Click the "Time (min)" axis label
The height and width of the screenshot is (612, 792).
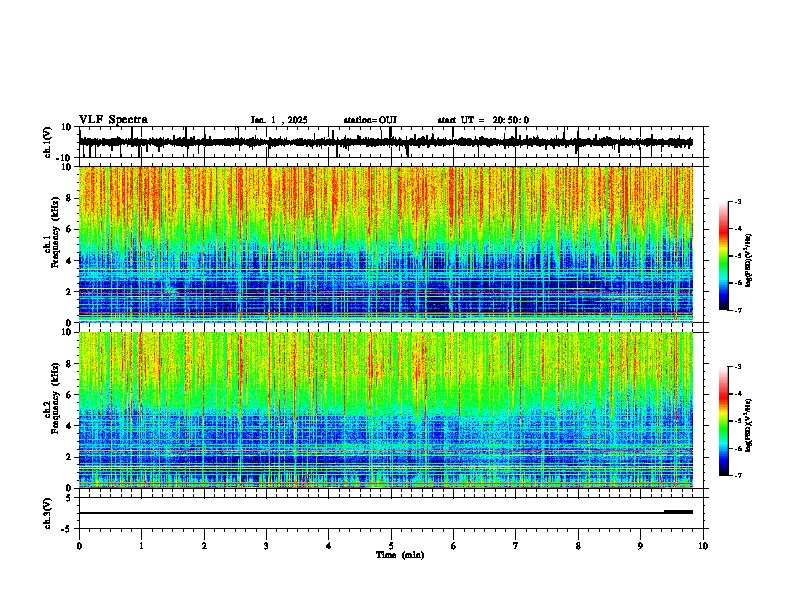[x=400, y=555]
